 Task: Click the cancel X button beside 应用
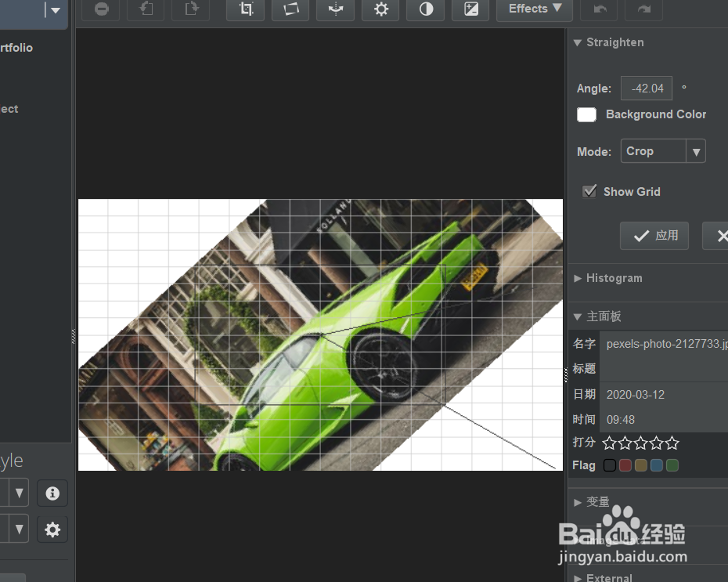717,236
